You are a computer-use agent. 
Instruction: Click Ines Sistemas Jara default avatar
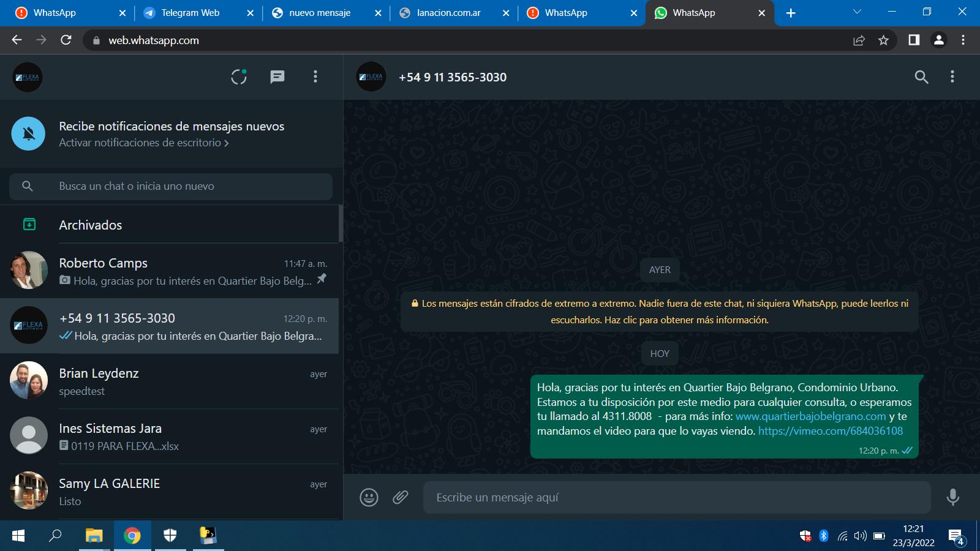point(29,435)
